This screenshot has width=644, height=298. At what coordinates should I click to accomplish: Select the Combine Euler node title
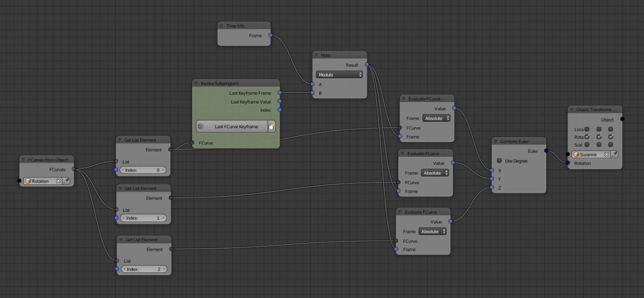[x=515, y=141]
